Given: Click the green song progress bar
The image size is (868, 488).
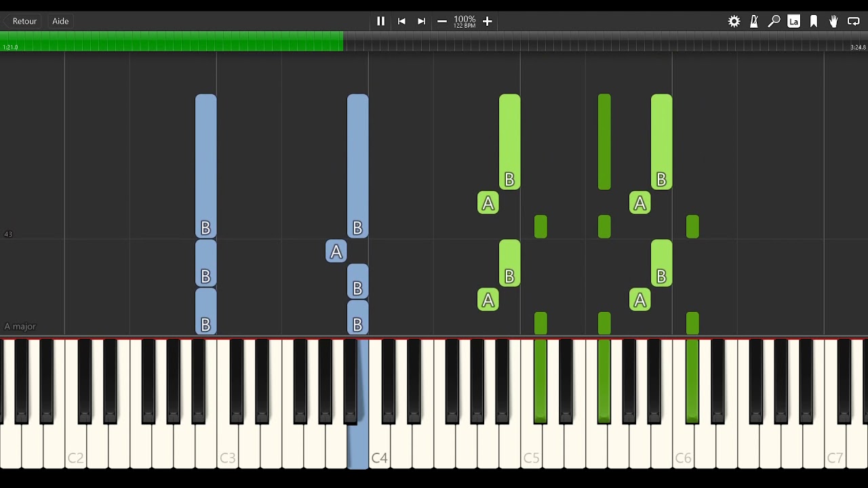Looking at the screenshot, I should 172,41.
